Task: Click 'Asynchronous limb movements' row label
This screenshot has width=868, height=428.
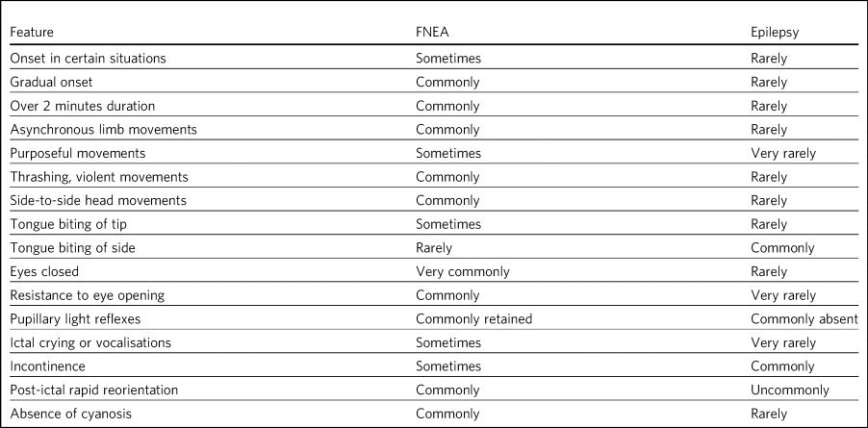Action: (94, 130)
